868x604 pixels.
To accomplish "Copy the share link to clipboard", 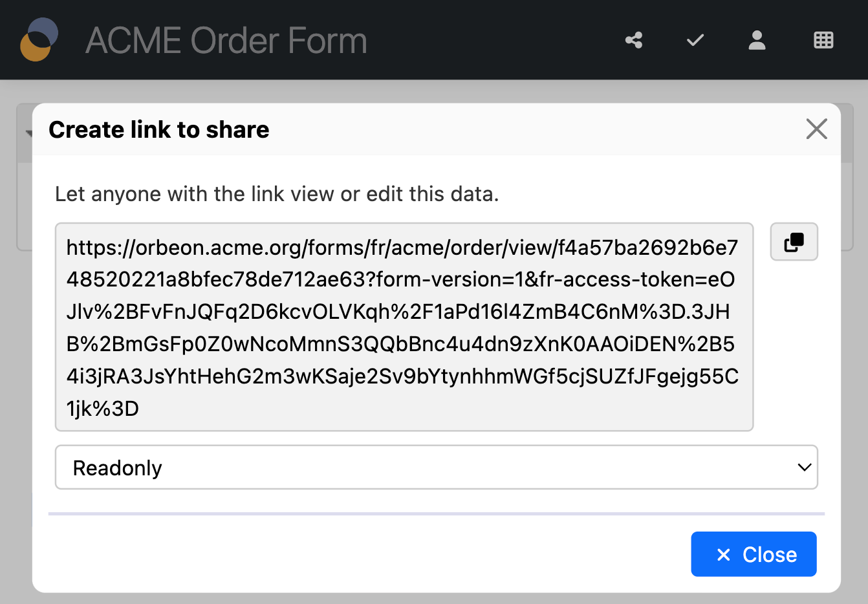I will tap(794, 242).
